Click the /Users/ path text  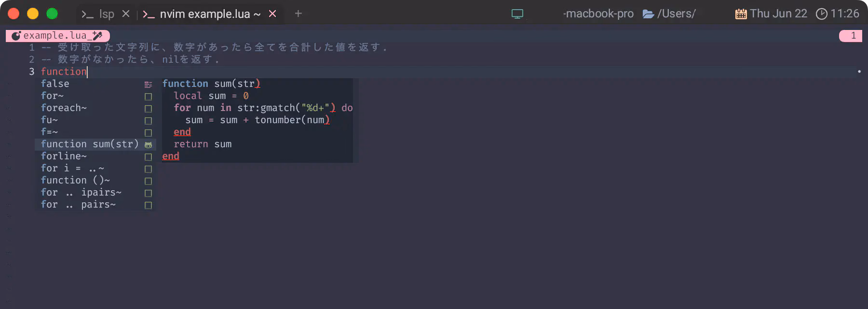(677, 14)
